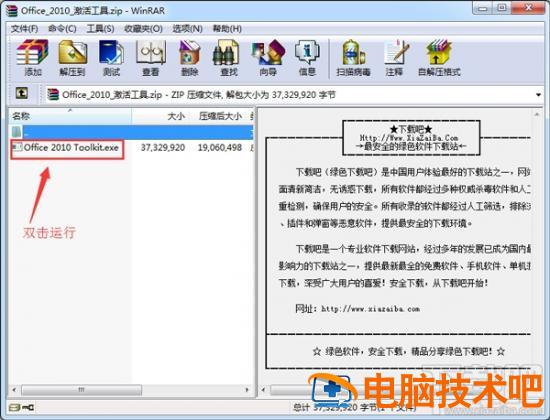Open the 命令(C) menu
The image size is (550, 420).
(x=62, y=28)
